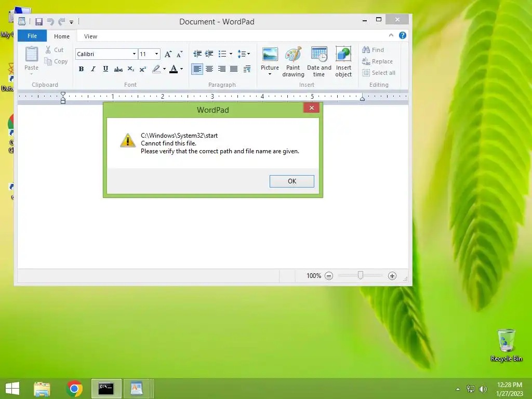Insert Date and time
Image resolution: width=532 pixels, height=399 pixels.
pos(319,61)
